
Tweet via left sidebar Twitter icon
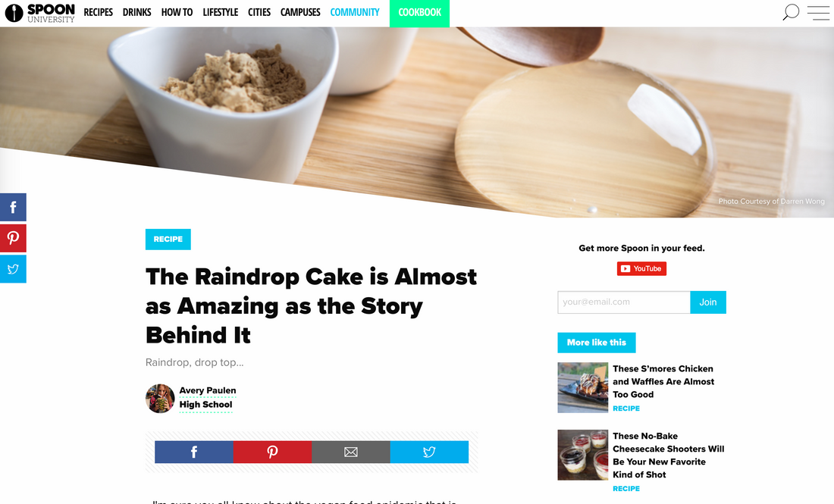[x=13, y=269]
